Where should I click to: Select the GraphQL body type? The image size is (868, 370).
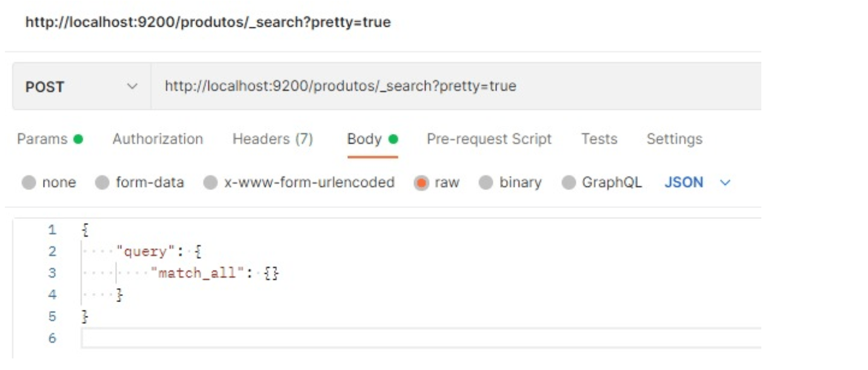click(569, 183)
